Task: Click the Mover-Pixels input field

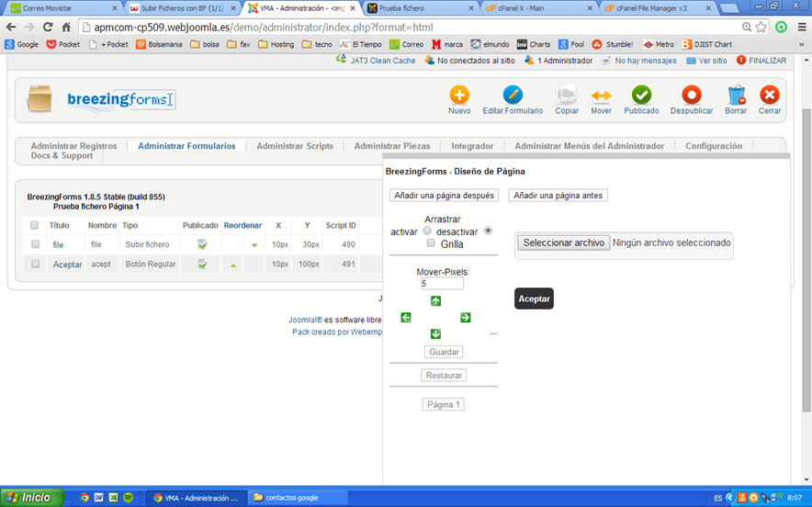Action: click(x=442, y=283)
